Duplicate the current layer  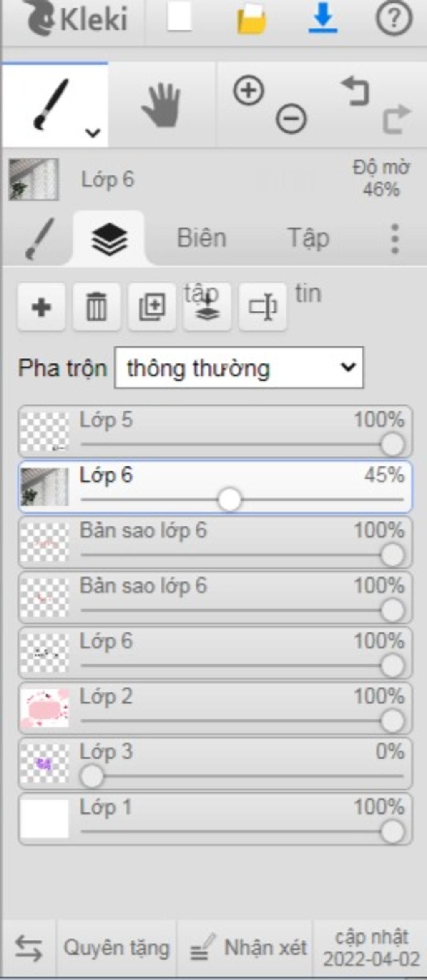pos(152,307)
